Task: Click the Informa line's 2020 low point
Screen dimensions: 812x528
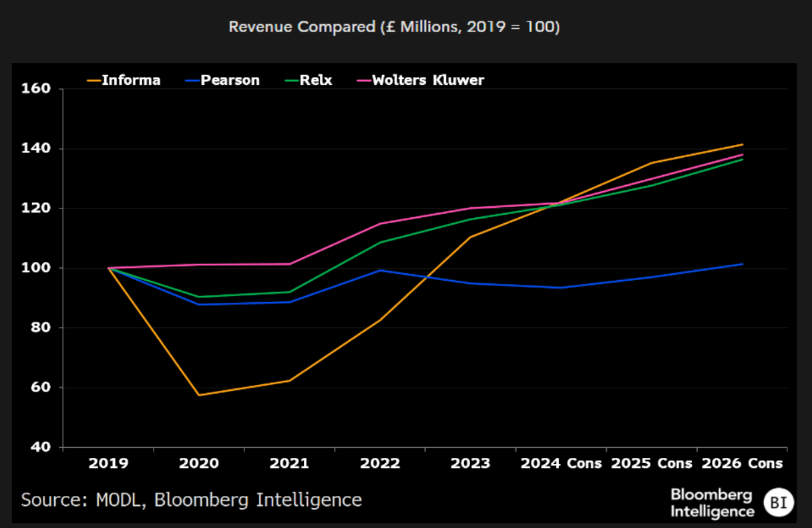Action: point(199,395)
